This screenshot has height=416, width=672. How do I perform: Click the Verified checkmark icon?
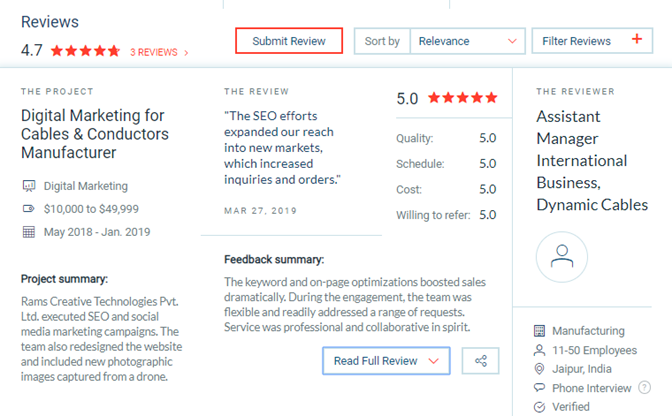pos(540,407)
